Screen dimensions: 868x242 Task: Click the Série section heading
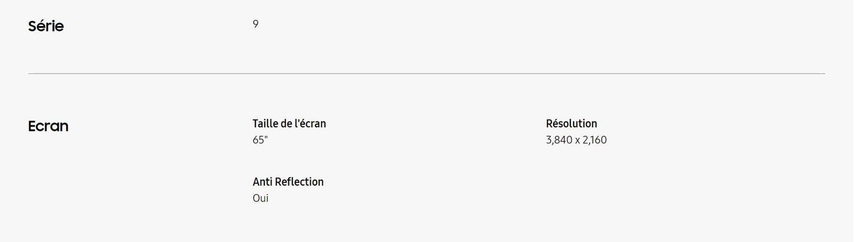(x=46, y=26)
